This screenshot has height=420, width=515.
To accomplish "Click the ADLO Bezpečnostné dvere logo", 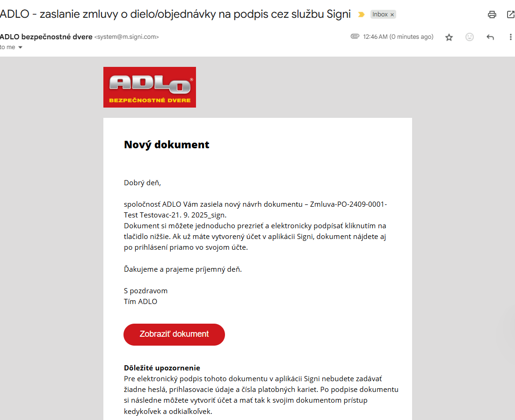I will (x=150, y=87).
